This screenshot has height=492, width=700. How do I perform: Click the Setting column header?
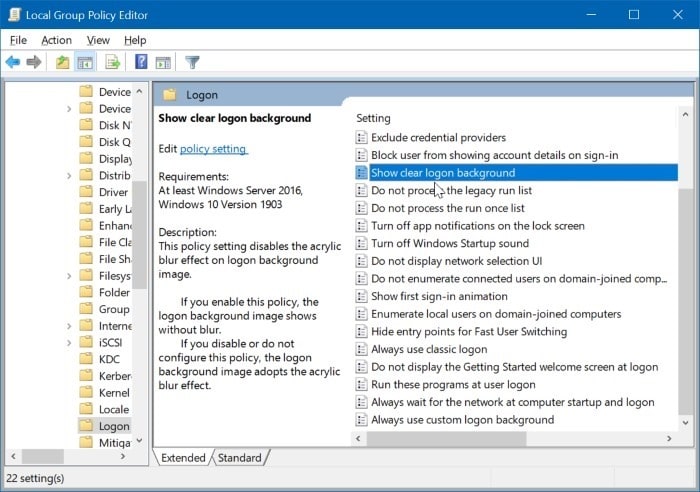(x=373, y=118)
